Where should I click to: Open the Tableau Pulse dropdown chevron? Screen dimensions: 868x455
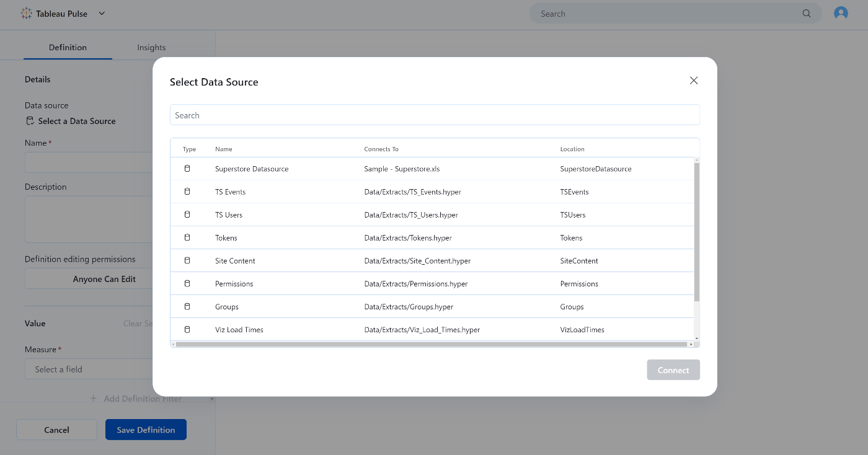102,13
